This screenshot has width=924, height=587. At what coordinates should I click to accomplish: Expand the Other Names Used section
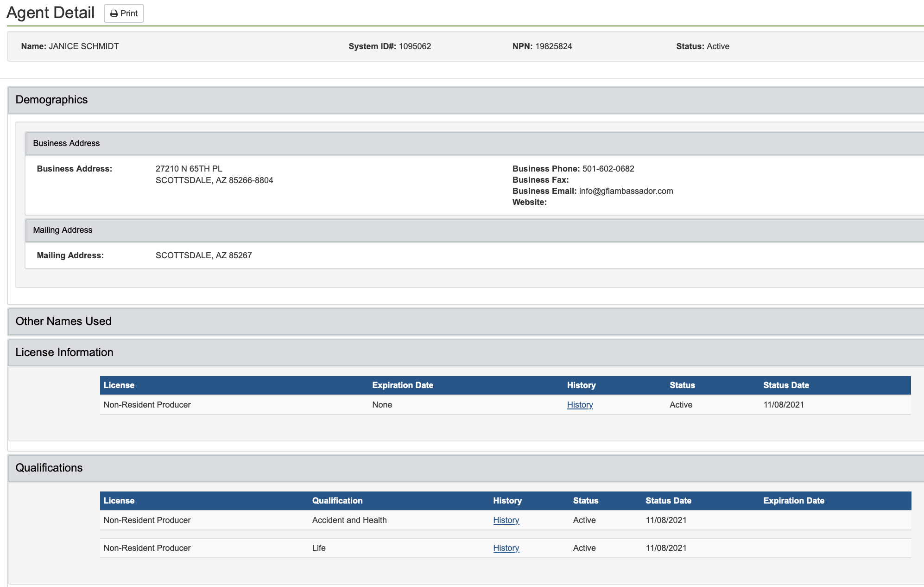coord(63,321)
